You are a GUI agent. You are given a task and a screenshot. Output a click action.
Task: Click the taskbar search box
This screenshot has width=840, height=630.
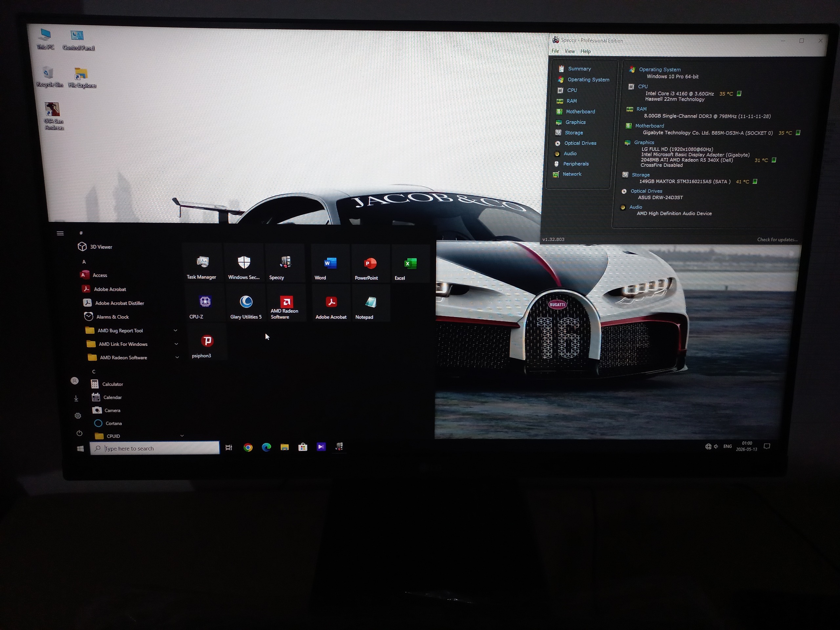155,448
